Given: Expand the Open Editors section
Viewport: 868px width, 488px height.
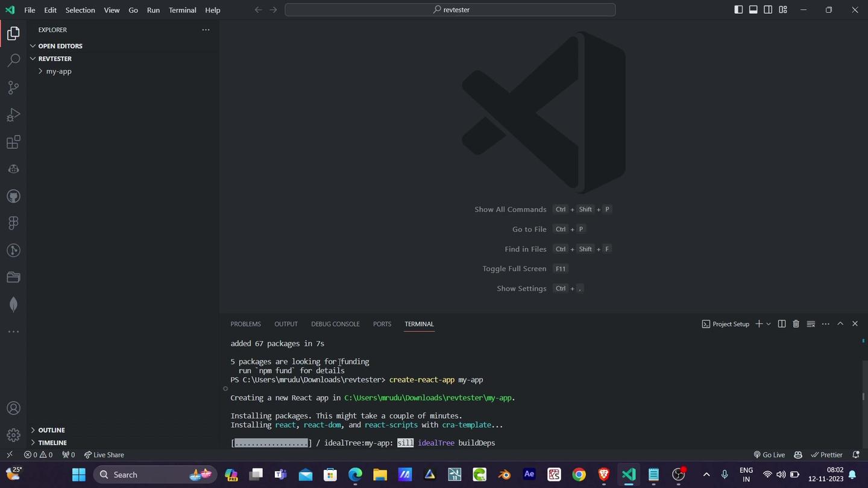Looking at the screenshot, I should tap(123, 46).
